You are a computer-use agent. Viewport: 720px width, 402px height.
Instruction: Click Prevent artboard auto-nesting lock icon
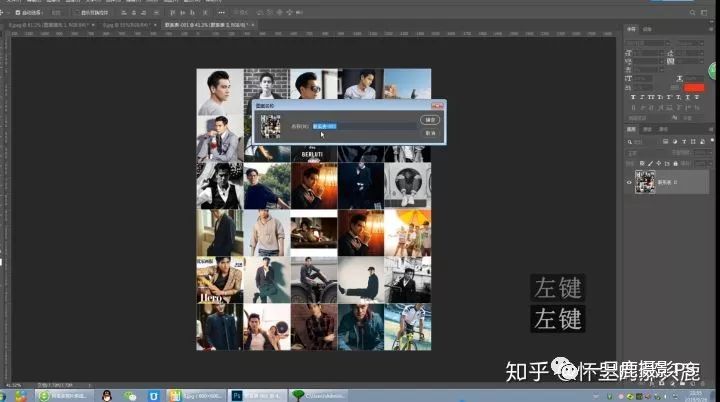[x=667, y=164]
